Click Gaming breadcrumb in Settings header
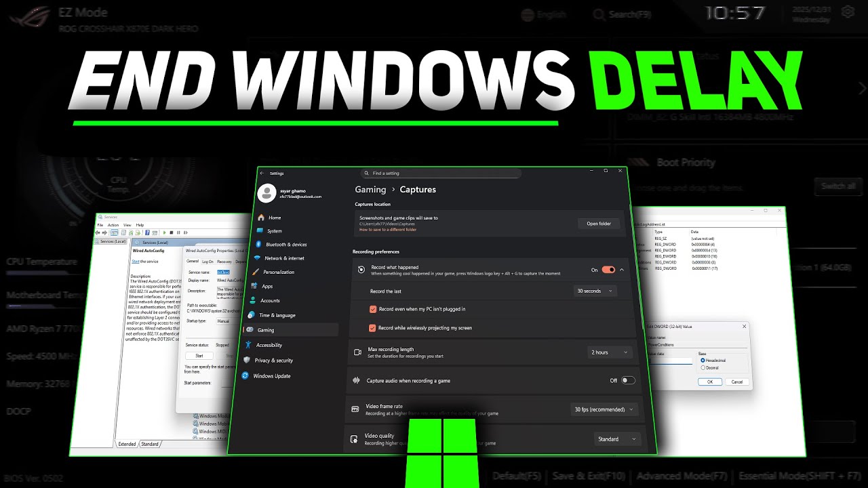 tap(370, 190)
